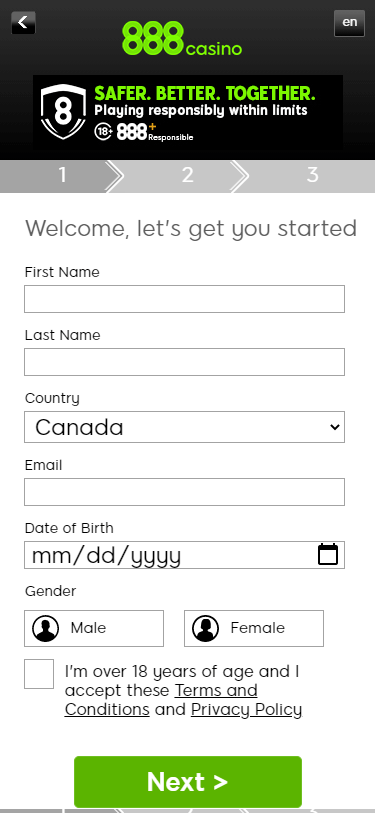Select Male gender option
This screenshot has width=375, height=813.
tap(94, 628)
